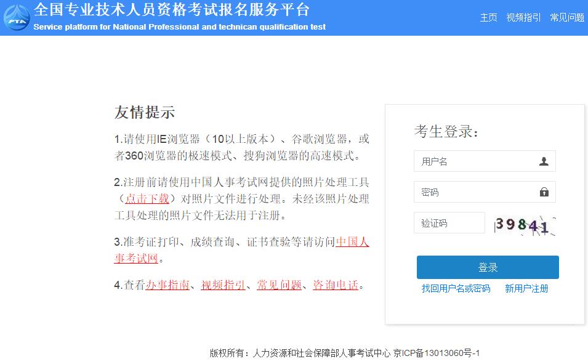
Task: Click the platform title 全国专业技术人员资格考试报名服务平台
Action: click(x=172, y=10)
